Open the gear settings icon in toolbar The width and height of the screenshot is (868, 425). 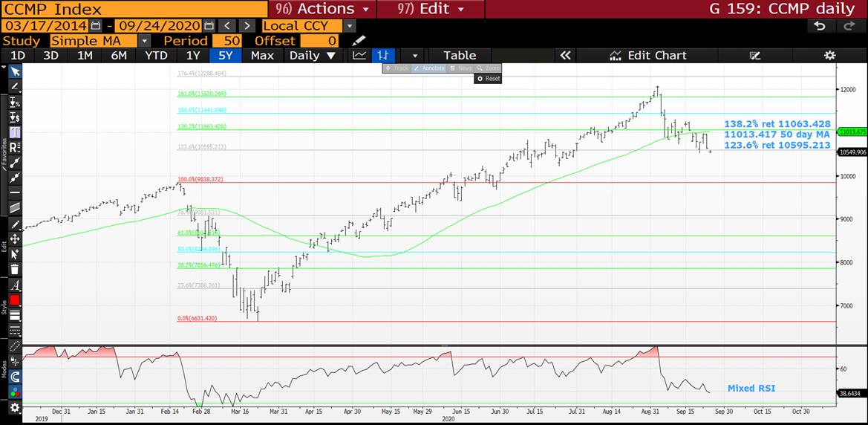830,56
